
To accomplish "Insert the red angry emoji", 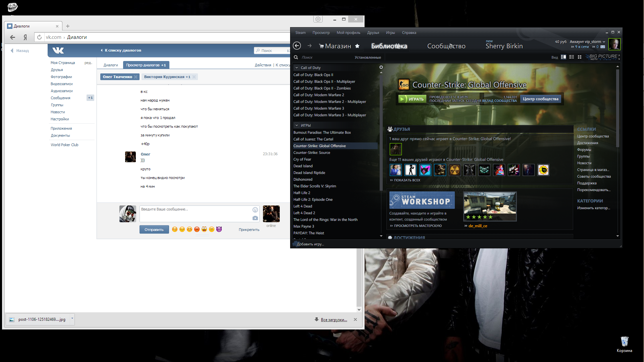I will click(x=197, y=229).
